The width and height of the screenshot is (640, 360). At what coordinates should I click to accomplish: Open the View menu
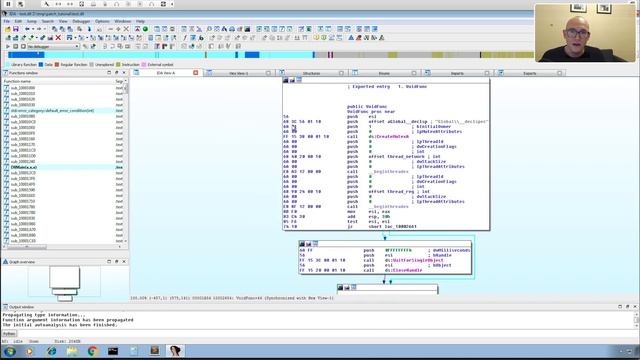tap(63, 21)
